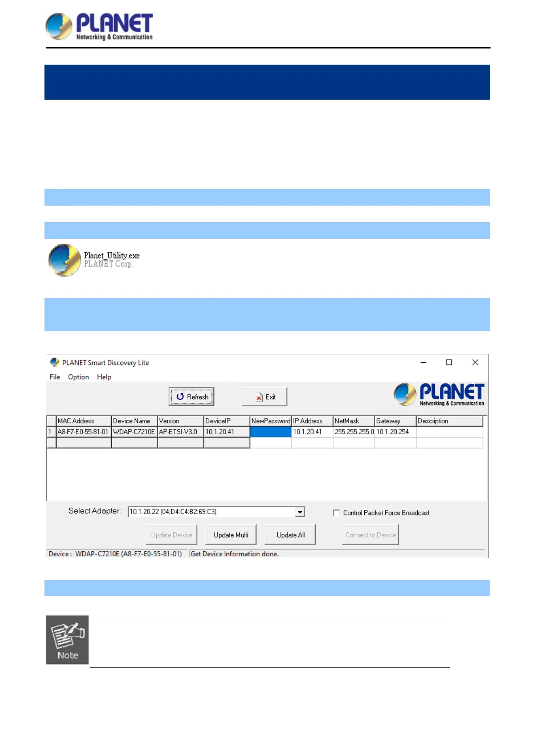Click the Exit button

265,397
